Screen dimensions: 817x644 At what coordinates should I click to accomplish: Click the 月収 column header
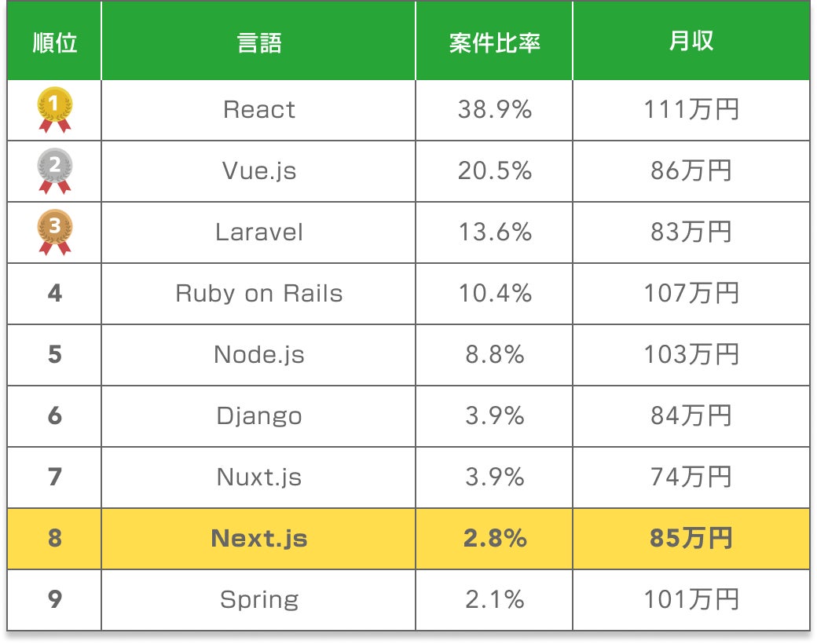pyautogui.click(x=691, y=42)
